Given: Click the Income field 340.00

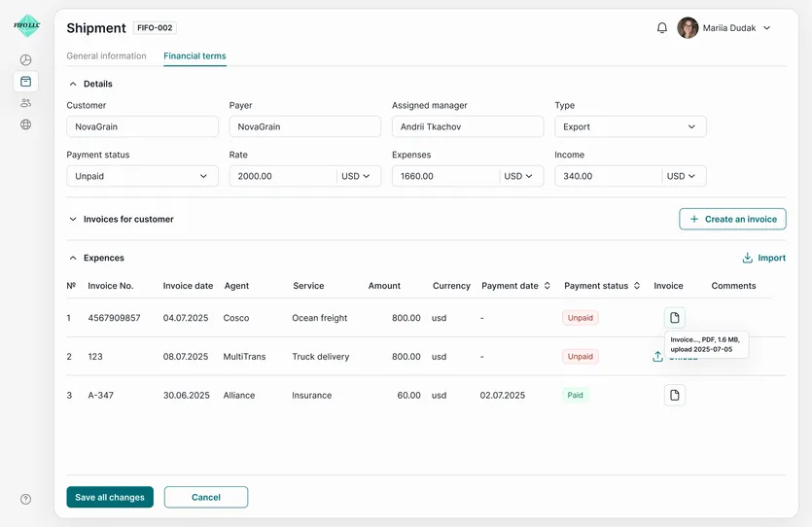Looking at the screenshot, I should pos(608,176).
